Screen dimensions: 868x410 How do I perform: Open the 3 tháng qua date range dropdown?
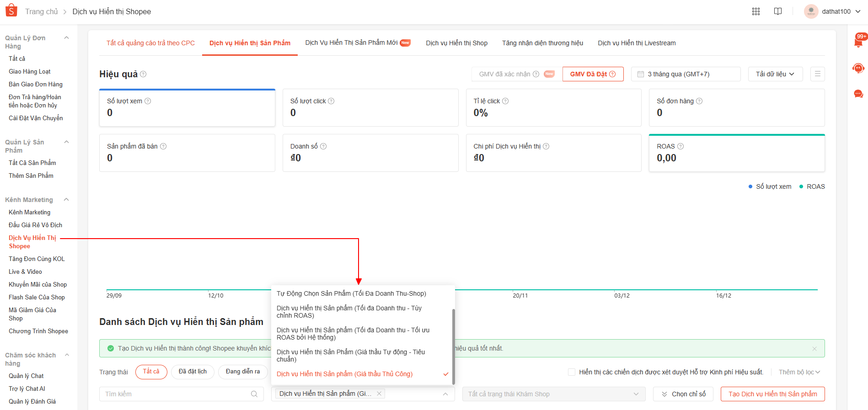coord(686,74)
